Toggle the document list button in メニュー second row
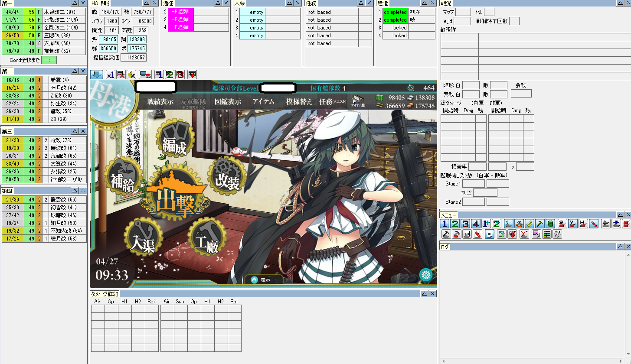 (x=490, y=234)
